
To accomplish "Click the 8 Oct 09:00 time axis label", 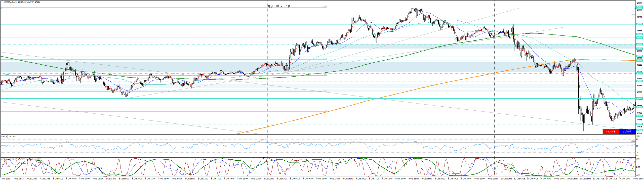I will (124, 179).
